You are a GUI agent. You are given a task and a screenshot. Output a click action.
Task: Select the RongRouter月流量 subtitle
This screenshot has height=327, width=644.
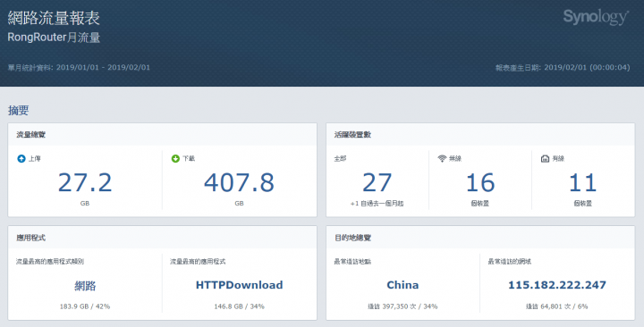point(54,38)
